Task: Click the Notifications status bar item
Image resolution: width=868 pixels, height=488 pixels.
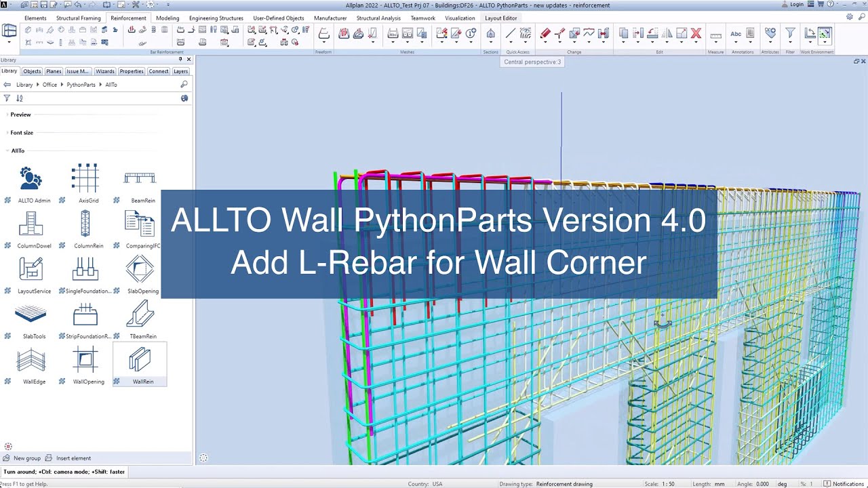Action: [844, 484]
